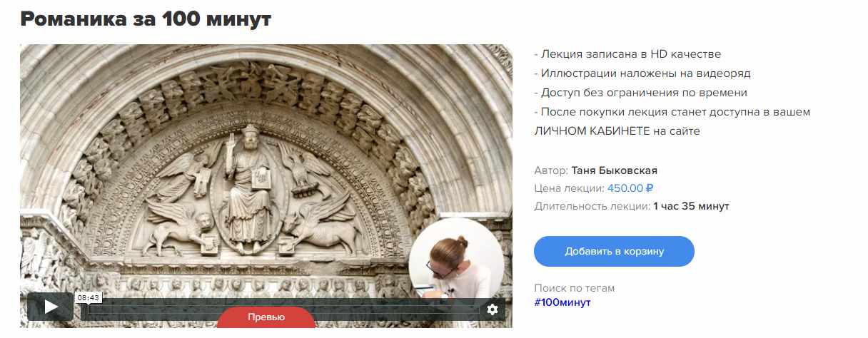Click the duration text 1 час 35 минут

pyautogui.click(x=691, y=206)
